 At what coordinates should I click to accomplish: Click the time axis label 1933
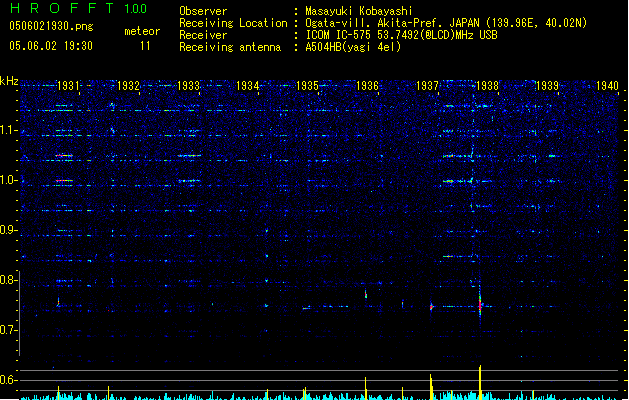(188, 85)
